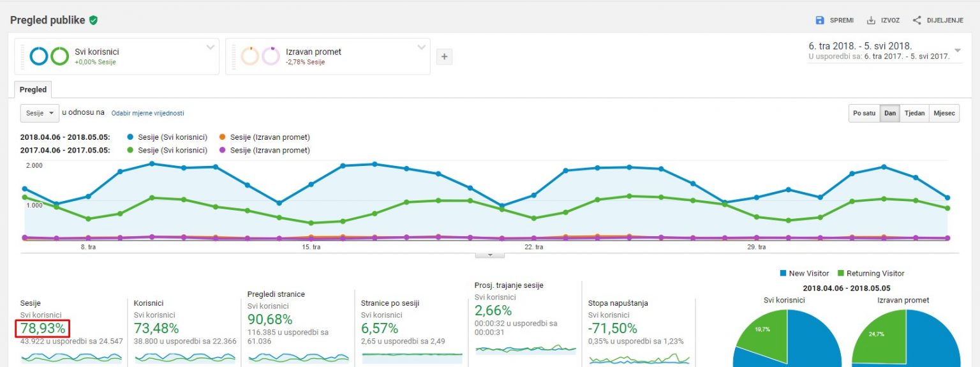Click the Svi korisnici segment donut icons
Image resolution: width=980 pixels, height=367 pixels.
pyautogui.click(x=49, y=56)
